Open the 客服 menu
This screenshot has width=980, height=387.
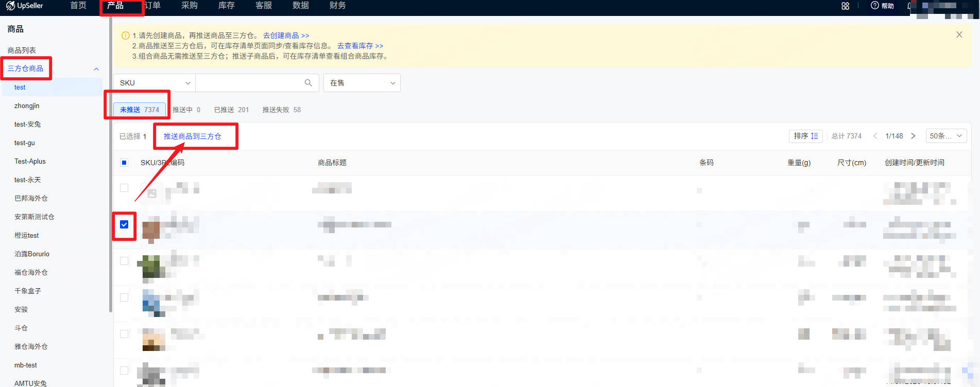tap(264, 6)
